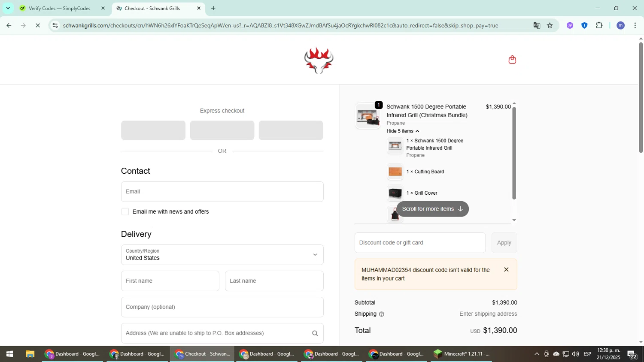644x362 pixels.
Task: Open Minecraft 1.21.11 from taskbar
Action: click(x=462, y=354)
